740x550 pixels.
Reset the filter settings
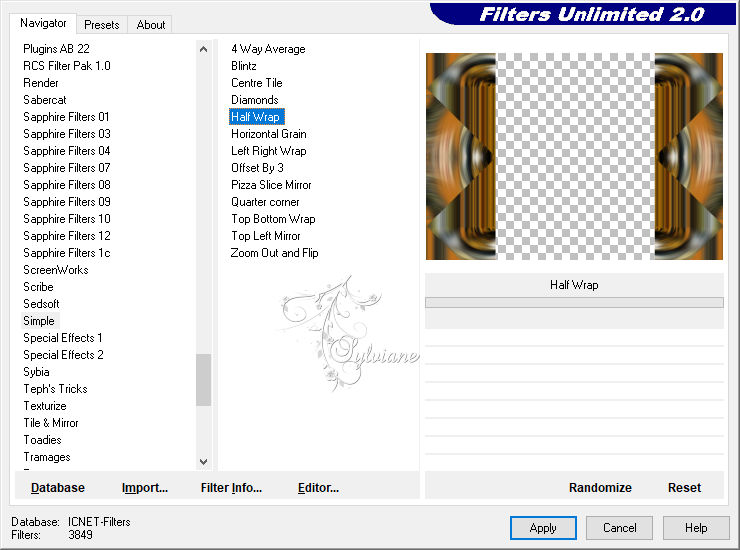(684, 488)
